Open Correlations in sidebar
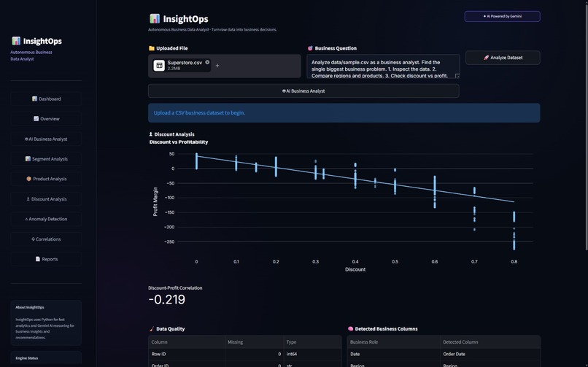This screenshot has width=588, height=367. pos(46,239)
